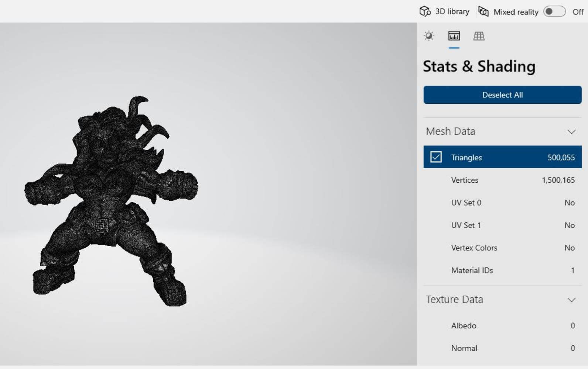This screenshot has width=588, height=369.
Task: Open the Grid & Views icon tab
Action: (479, 36)
